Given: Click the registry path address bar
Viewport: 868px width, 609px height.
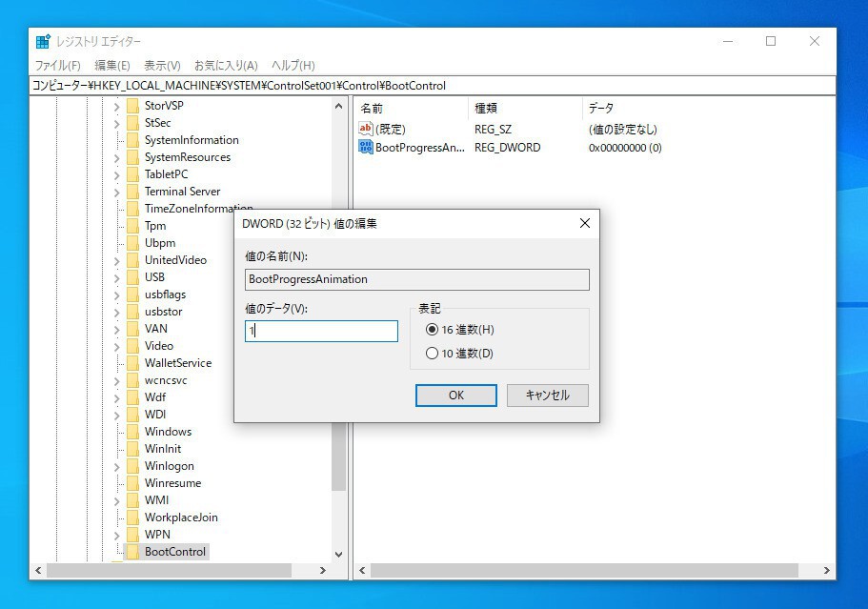Looking at the screenshot, I should pos(433,86).
